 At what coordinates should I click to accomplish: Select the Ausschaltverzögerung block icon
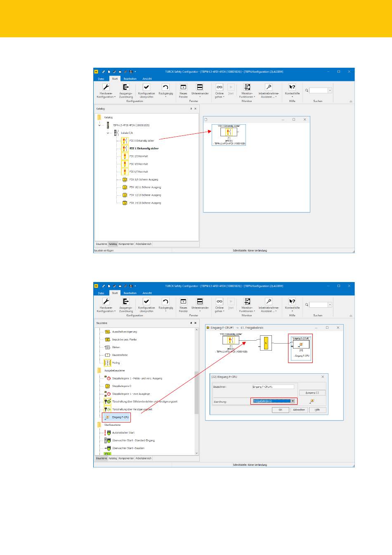point(108,332)
